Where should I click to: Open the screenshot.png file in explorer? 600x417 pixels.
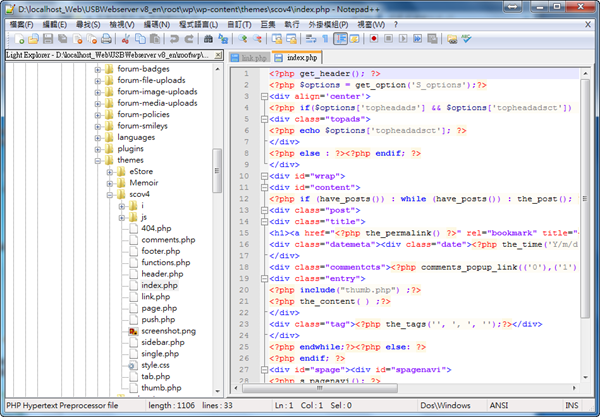pyautogui.click(x=168, y=329)
